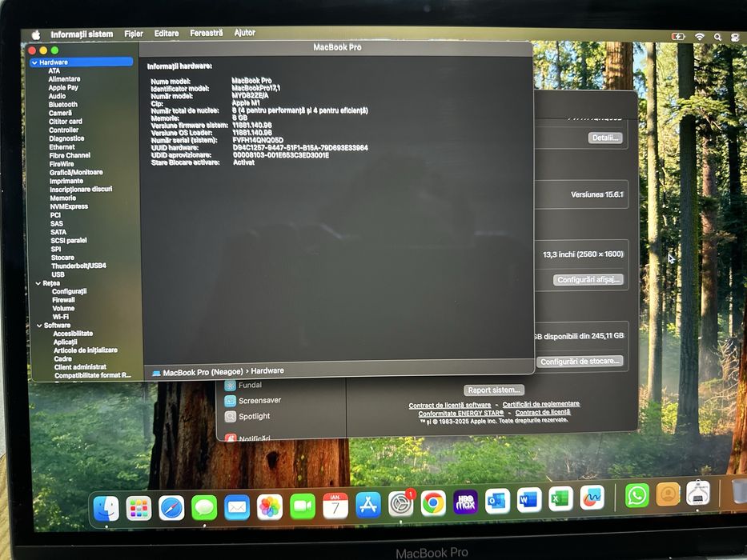Open the Certificări de reglementare link

point(541,404)
